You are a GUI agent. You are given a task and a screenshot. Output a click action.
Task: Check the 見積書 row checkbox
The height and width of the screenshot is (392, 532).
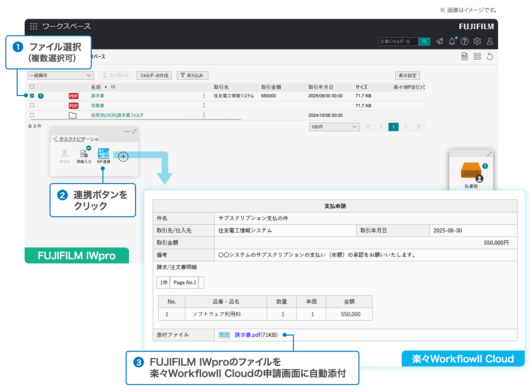(32, 105)
